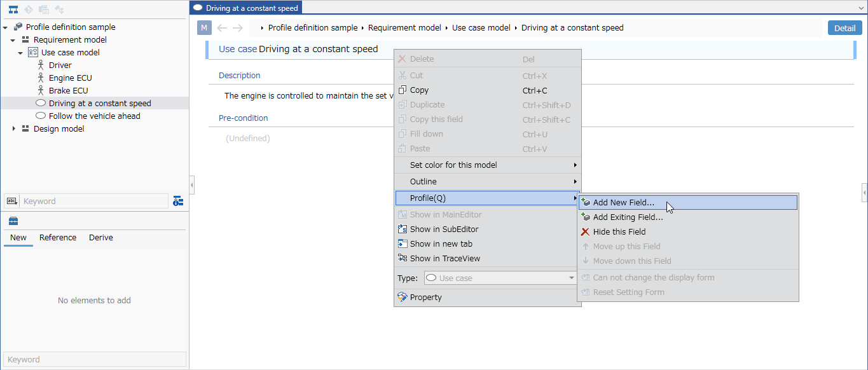Click the Profile definition sample project icon
Image resolution: width=868 pixels, height=370 pixels.
pyautogui.click(x=18, y=27)
